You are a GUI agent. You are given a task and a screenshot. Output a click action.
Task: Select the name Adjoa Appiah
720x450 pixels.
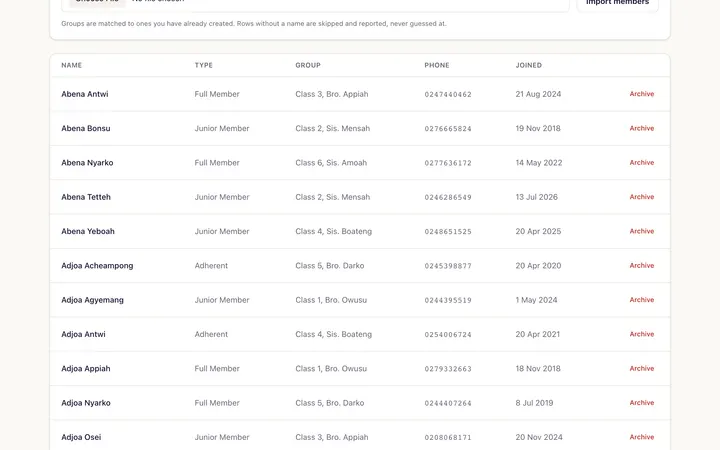tap(86, 368)
